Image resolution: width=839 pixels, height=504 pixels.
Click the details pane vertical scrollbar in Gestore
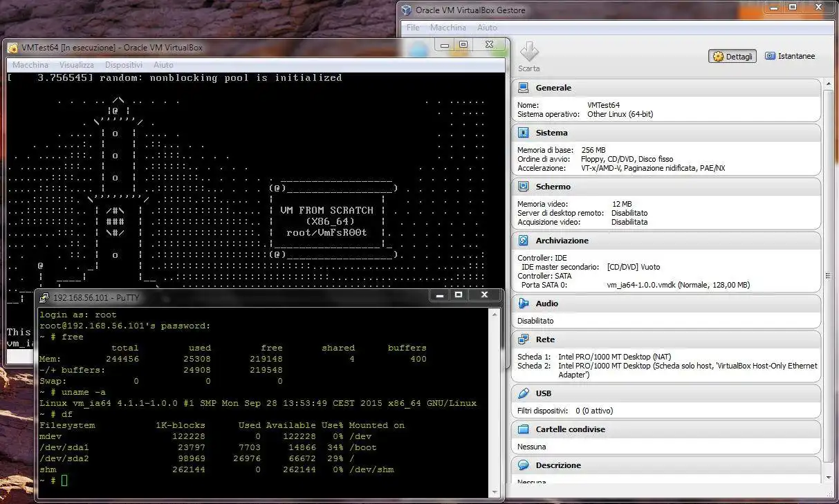pos(829,277)
